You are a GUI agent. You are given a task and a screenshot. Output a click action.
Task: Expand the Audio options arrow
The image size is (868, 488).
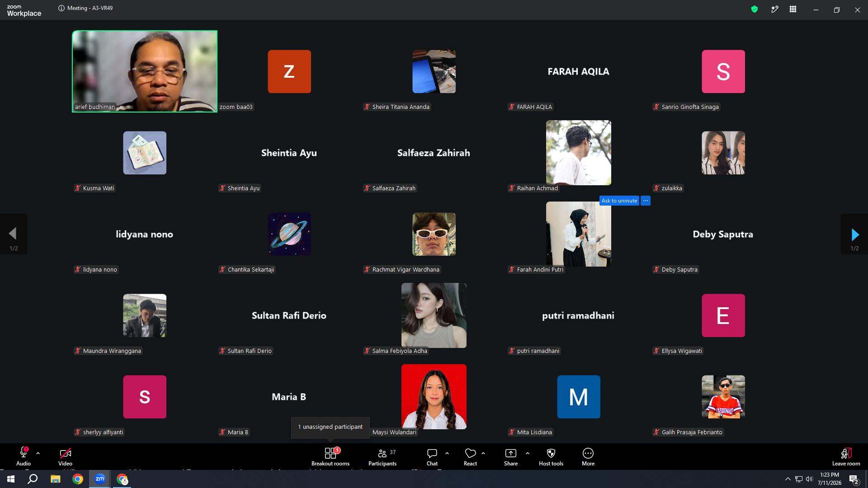click(x=38, y=453)
